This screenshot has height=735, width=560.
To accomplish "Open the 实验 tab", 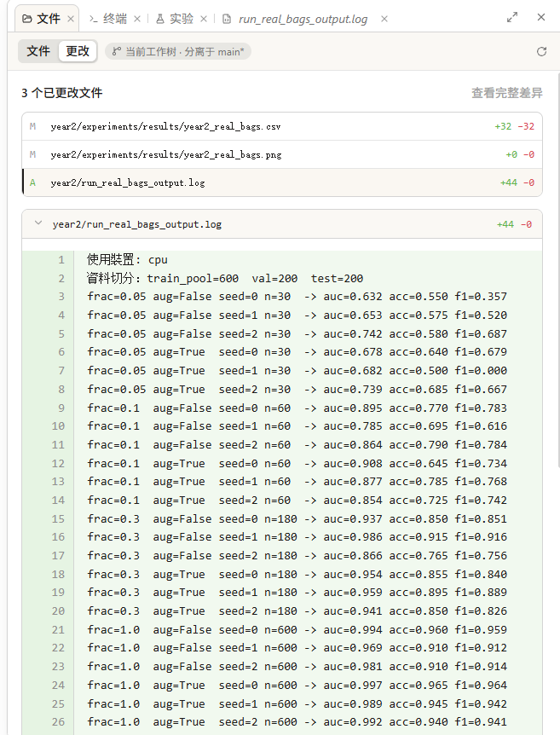I will [175, 19].
